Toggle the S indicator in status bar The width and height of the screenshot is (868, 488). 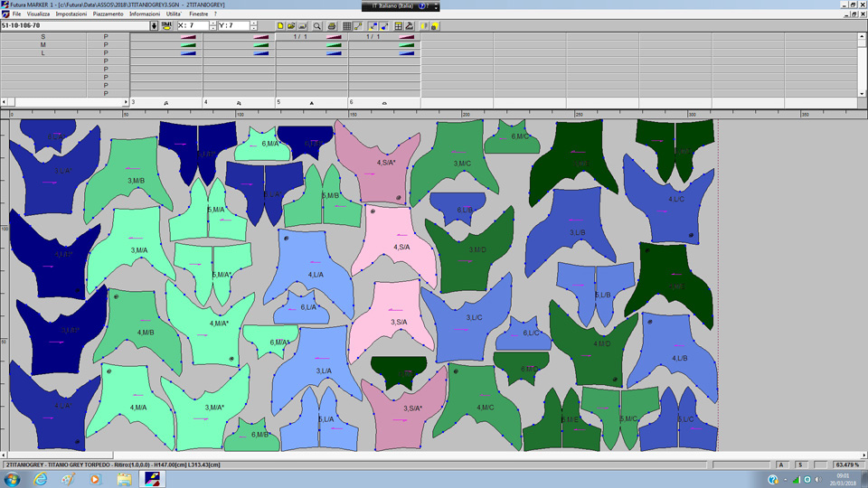tap(800, 465)
